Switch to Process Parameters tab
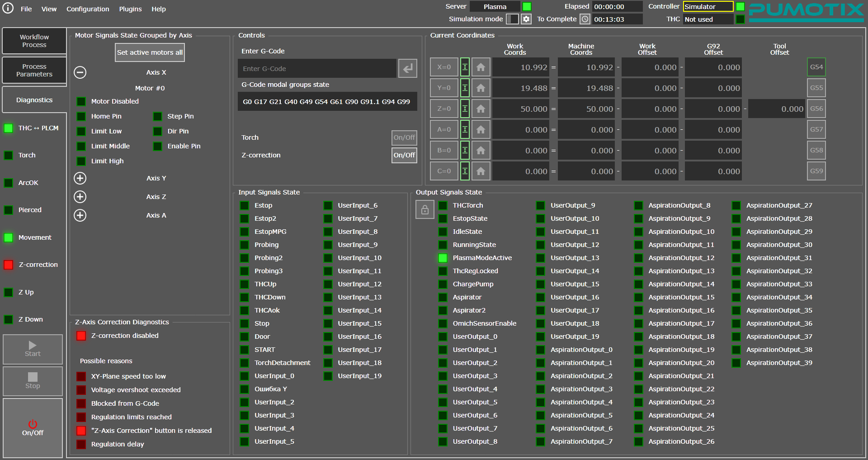Viewport: 868px width, 460px height. coord(34,70)
